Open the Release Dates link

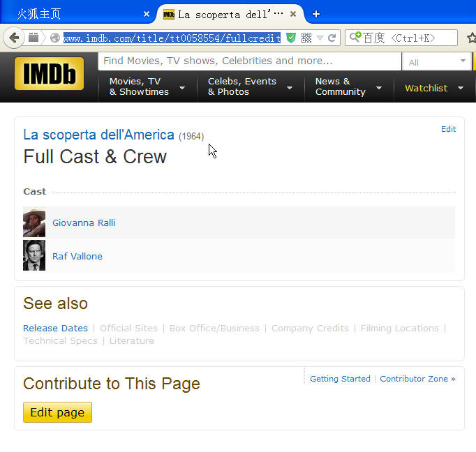(x=56, y=328)
